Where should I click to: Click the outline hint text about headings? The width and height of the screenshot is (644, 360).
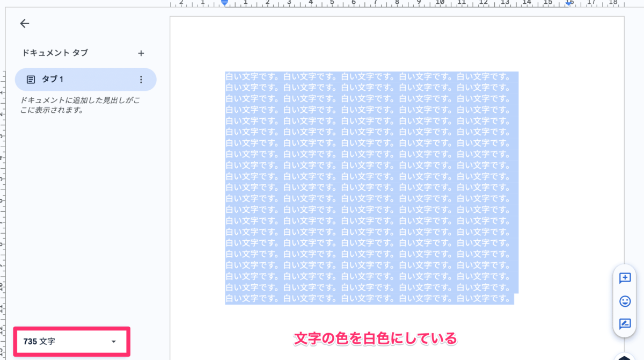(80, 105)
